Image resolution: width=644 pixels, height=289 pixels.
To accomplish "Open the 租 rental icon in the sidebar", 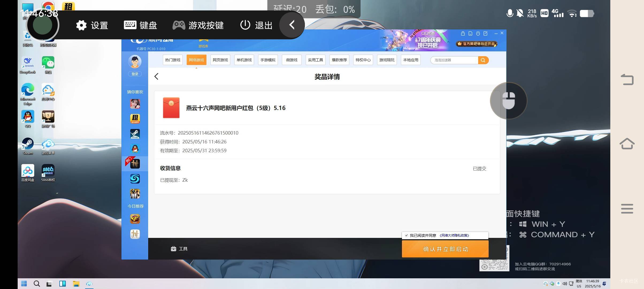I will [x=135, y=119].
